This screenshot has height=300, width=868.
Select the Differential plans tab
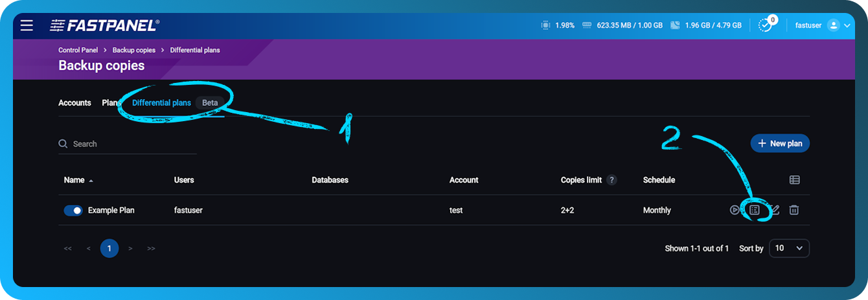(x=161, y=103)
